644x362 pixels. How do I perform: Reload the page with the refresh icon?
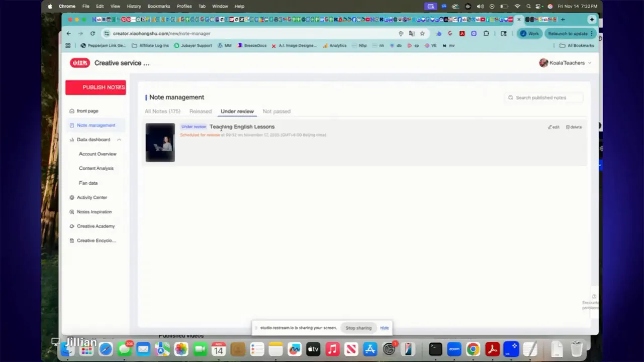click(93, 34)
